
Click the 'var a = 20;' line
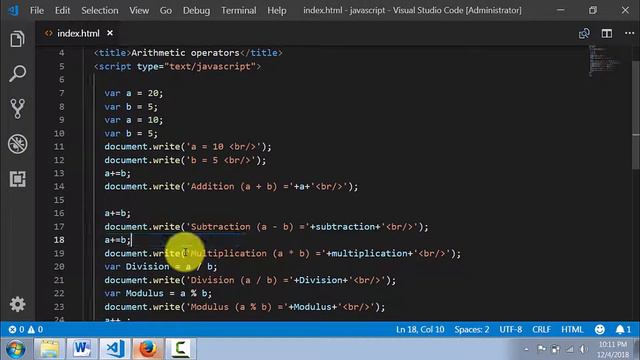point(133,93)
